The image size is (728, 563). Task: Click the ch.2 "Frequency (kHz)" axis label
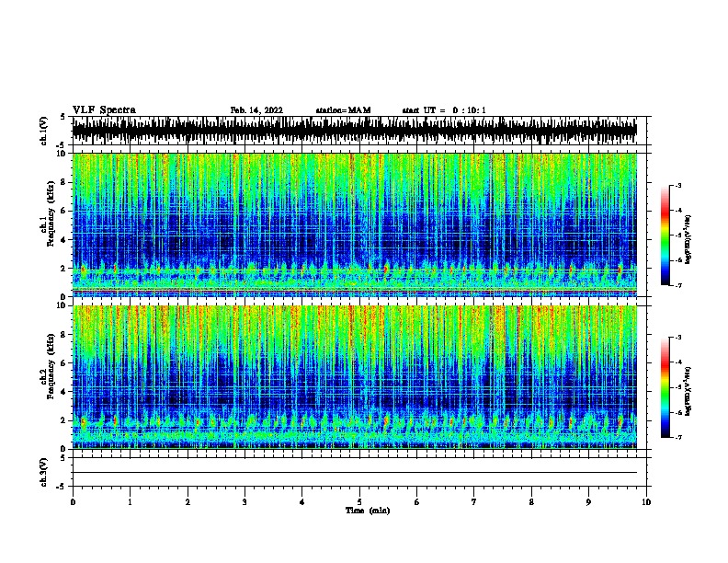coord(51,366)
